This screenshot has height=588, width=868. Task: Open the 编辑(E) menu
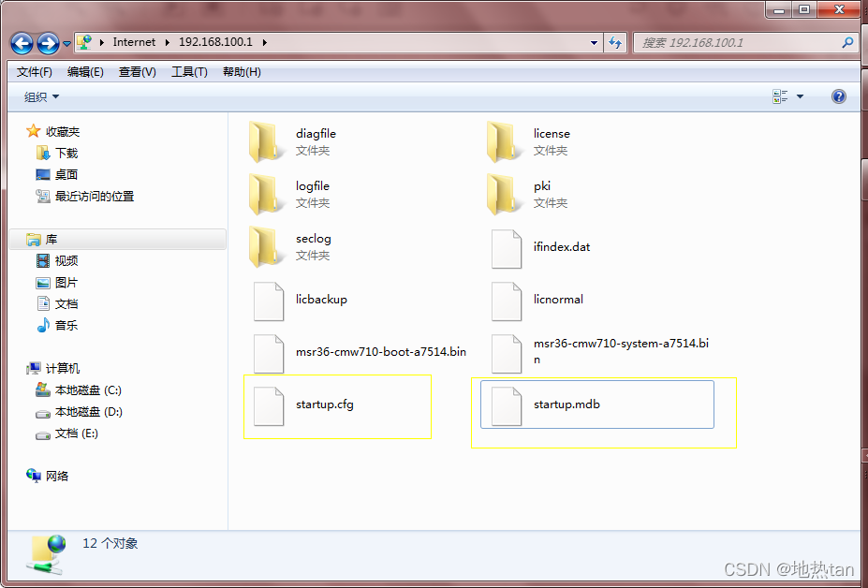coord(85,72)
